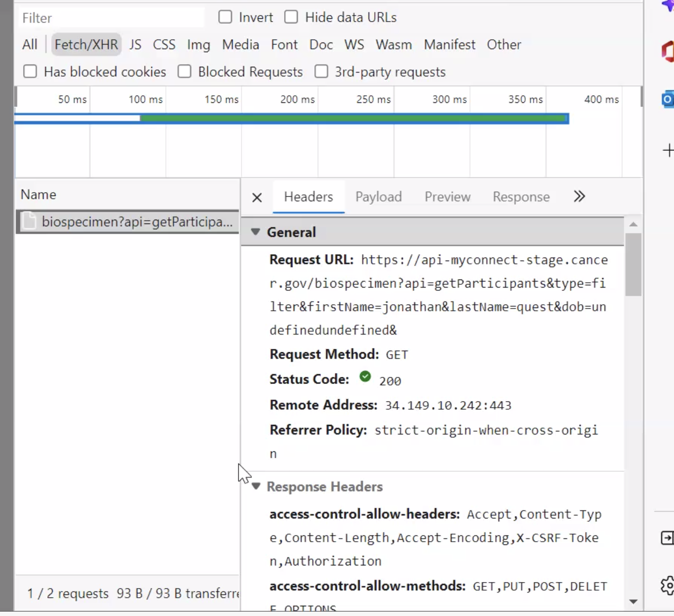This screenshot has width=674, height=616.
Task: Enable the Invert filter checkbox
Action: tap(225, 17)
